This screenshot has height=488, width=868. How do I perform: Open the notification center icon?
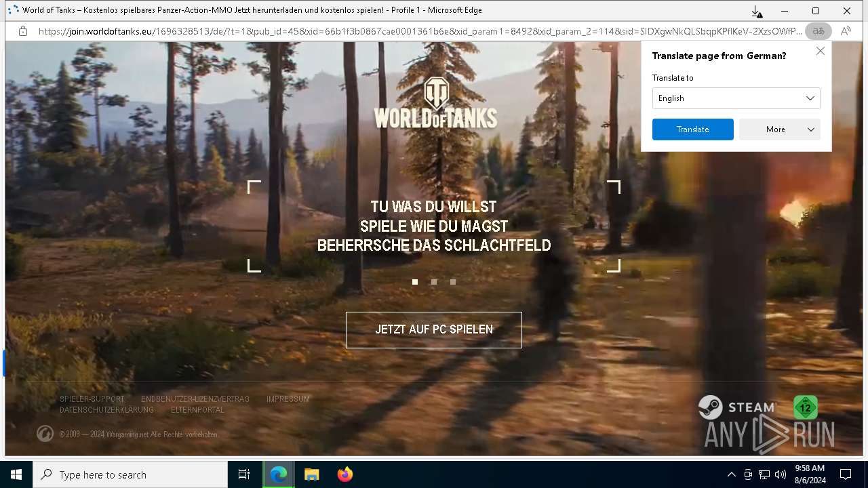(846, 474)
